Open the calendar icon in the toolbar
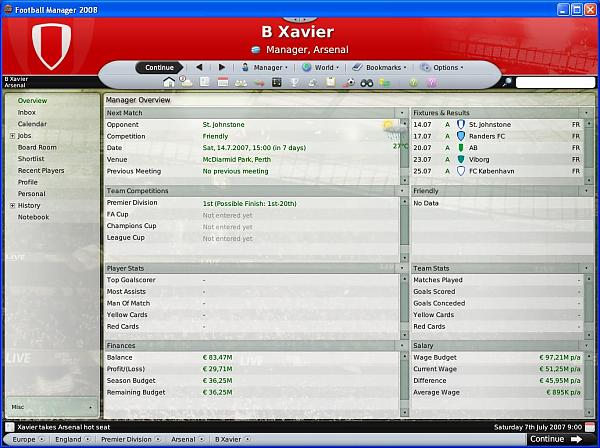600x448 pixels. (223, 81)
